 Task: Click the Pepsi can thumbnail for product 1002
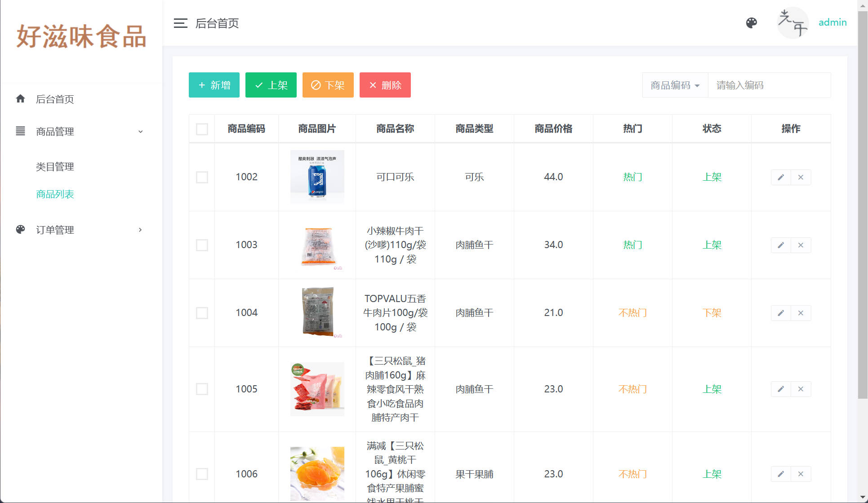[x=317, y=177]
